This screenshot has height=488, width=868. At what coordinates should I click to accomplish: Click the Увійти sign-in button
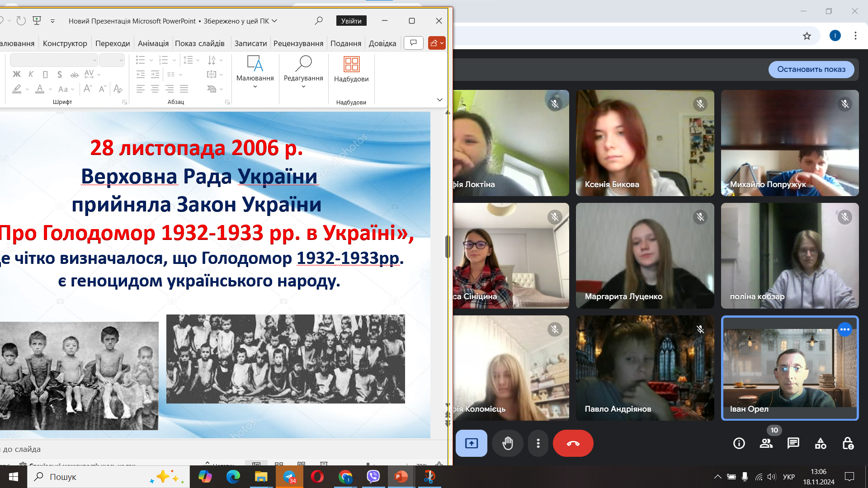click(x=351, y=21)
